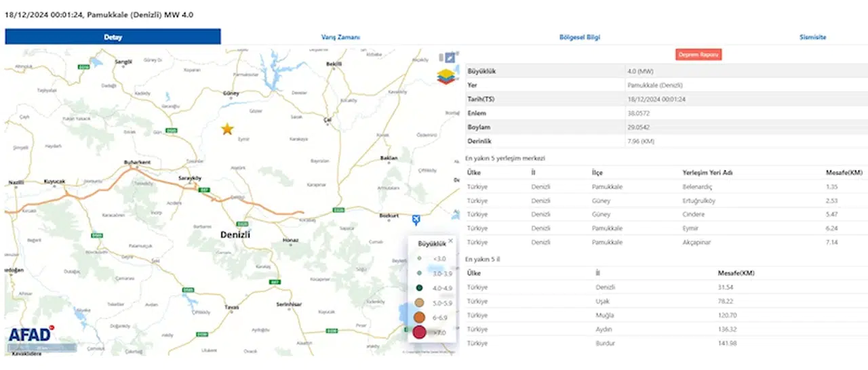Image resolution: width=868 pixels, height=370 pixels.
Task: Click the Uşak row in nearest provinces
Action: tap(666, 301)
